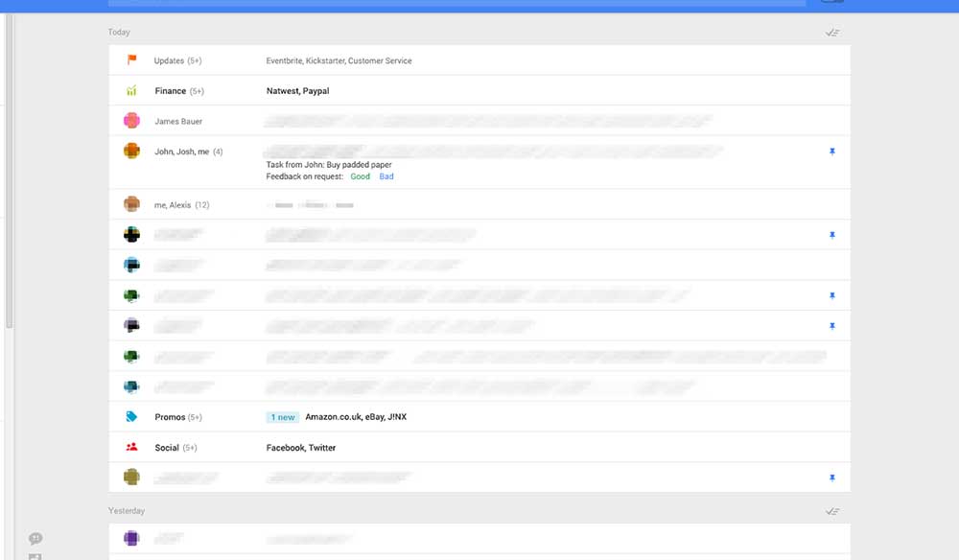Toggle pin on the email just below me, Alexis
Image resolution: width=959 pixels, height=560 pixels.
click(x=832, y=235)
